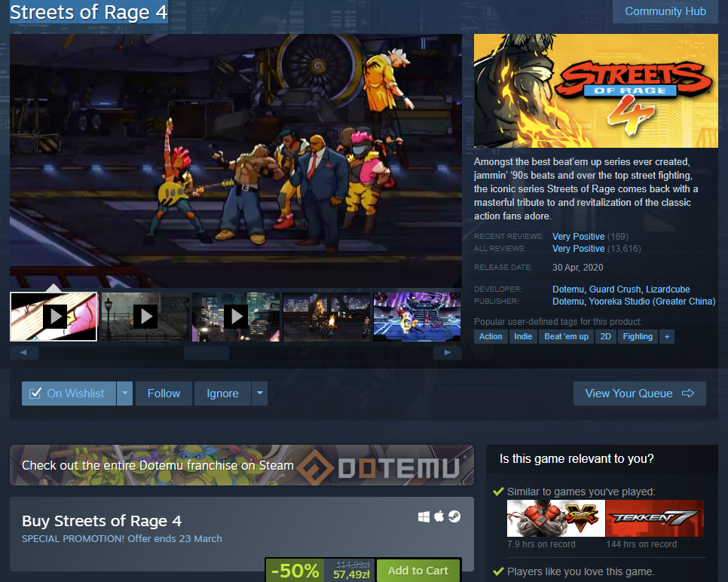Screen dimensions: 728x582
Task: Add Streets of Rage 4 to cart
Action: pyautogui.click(x=418, y=571)
